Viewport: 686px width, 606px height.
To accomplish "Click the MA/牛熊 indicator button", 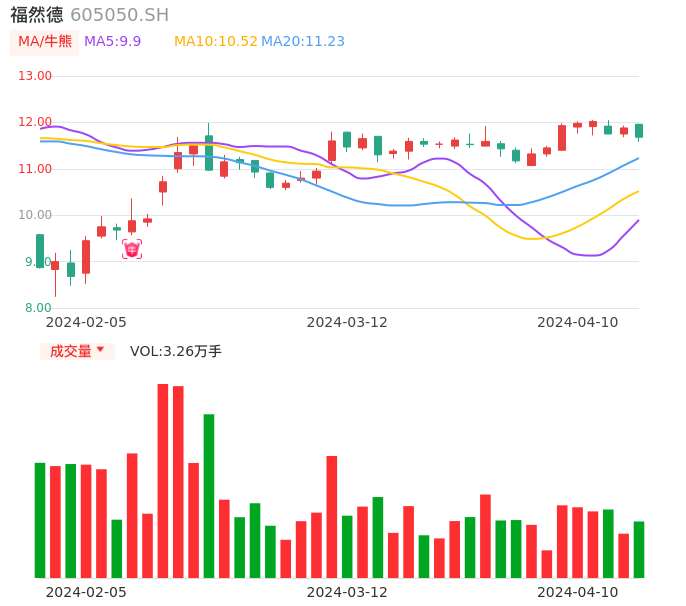I will click(x=45, y=42).
